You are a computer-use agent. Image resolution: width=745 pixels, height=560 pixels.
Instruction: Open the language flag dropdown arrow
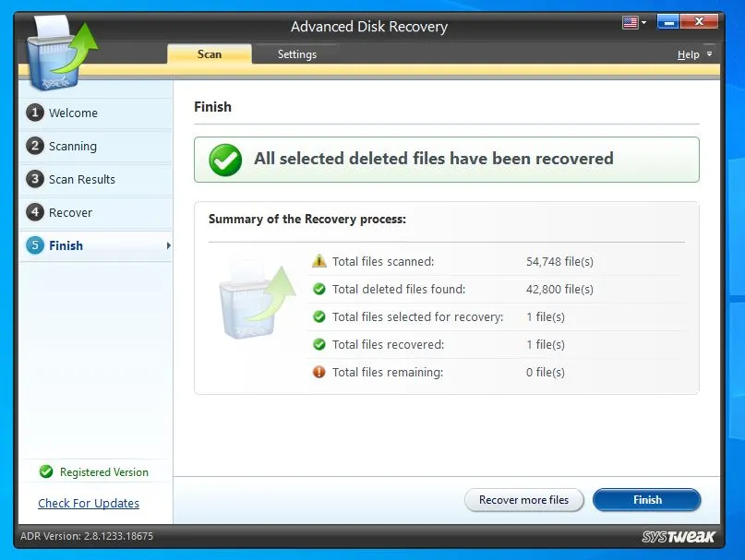[x=643, y=22]
